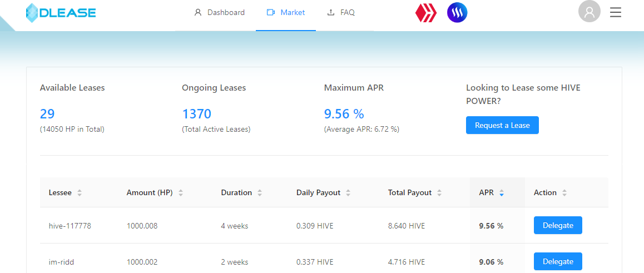Click the Total Payout column header

(410, 192)
